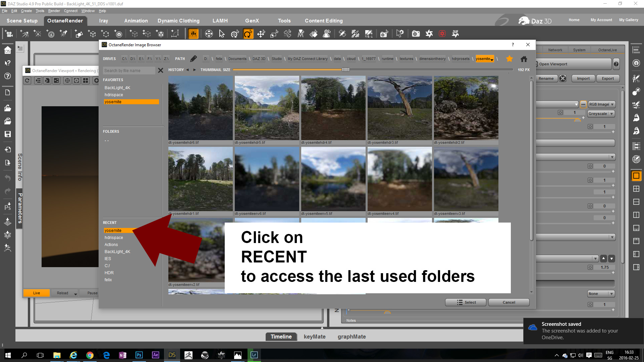Click the history forward arrow

(x=194, y=70)
